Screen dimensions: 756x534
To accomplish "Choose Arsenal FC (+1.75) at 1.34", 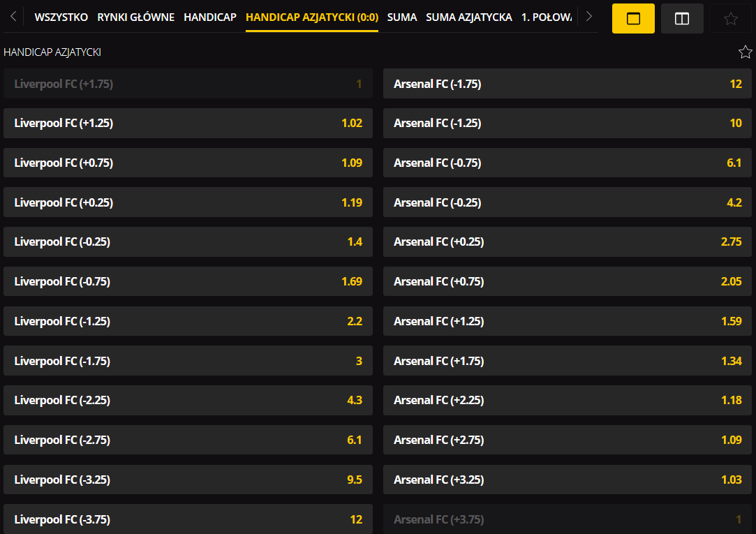I will 568,361.
